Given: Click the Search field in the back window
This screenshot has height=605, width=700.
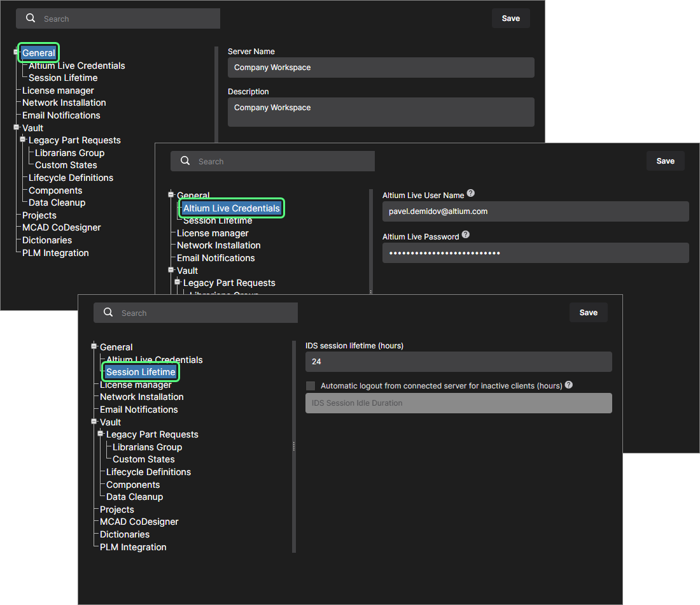Looking at the screenshot, I should [x=118, y=18].
